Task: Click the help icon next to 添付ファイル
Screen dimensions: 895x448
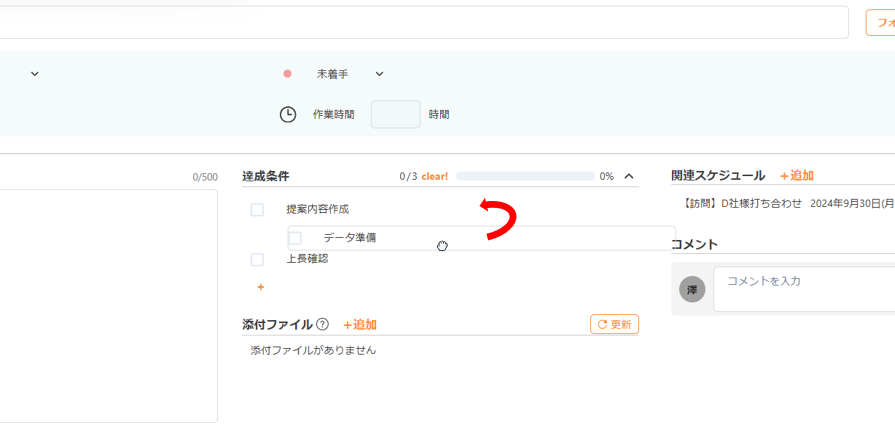Action: (x=323, y=324)
